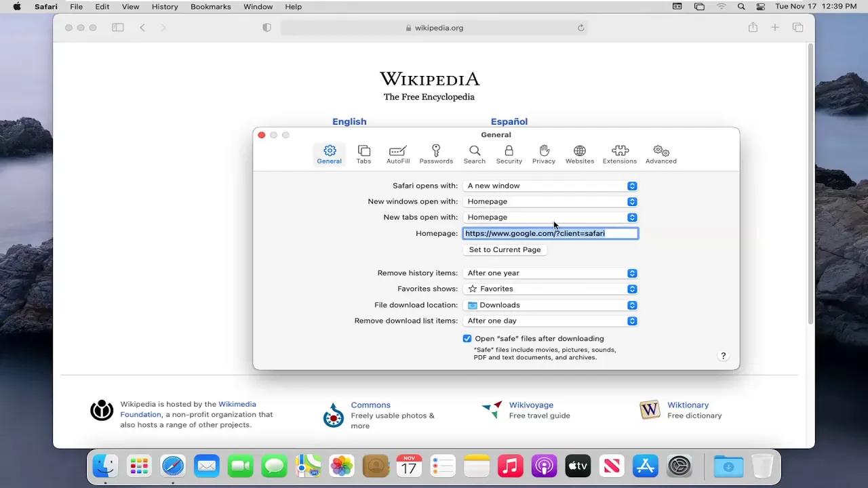Click the Set to Current Page button

(x=505, y=249)
